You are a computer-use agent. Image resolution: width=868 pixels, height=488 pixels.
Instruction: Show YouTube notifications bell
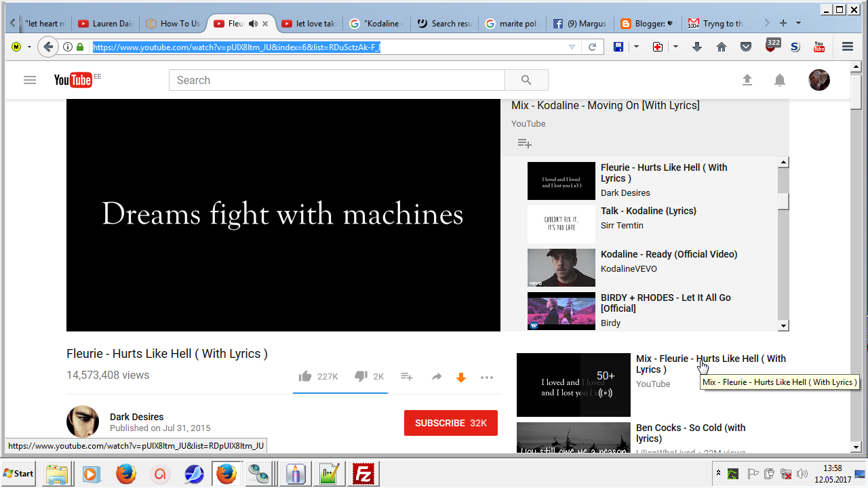(x=780, y=80)
